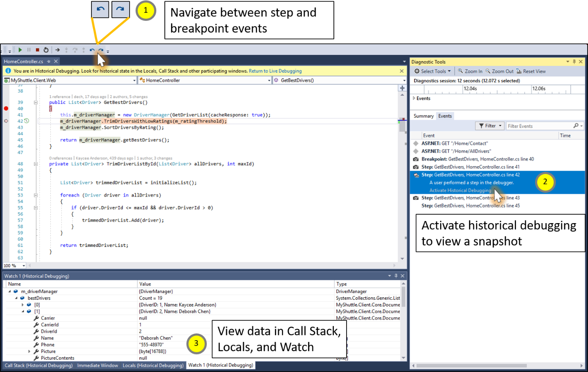The height and width of the screenshot is (372, 588).
Task: Expand the Events timeline section
Action: coord(414,98)
